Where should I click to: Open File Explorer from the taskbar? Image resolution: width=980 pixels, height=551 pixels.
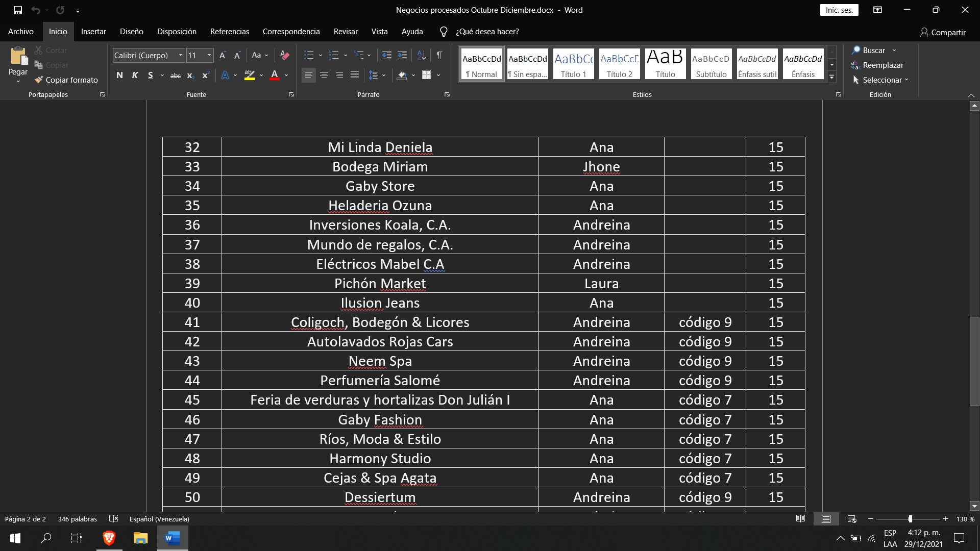coord(140,538)
